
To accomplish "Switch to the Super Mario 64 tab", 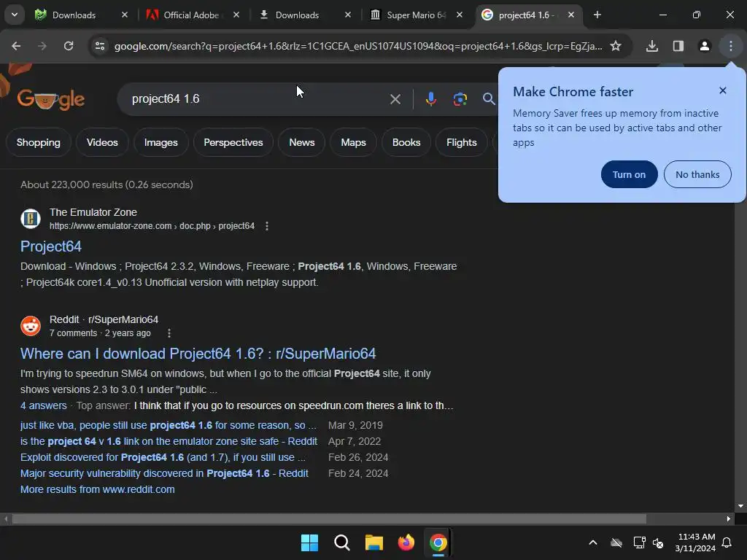I will coord(416,15).
